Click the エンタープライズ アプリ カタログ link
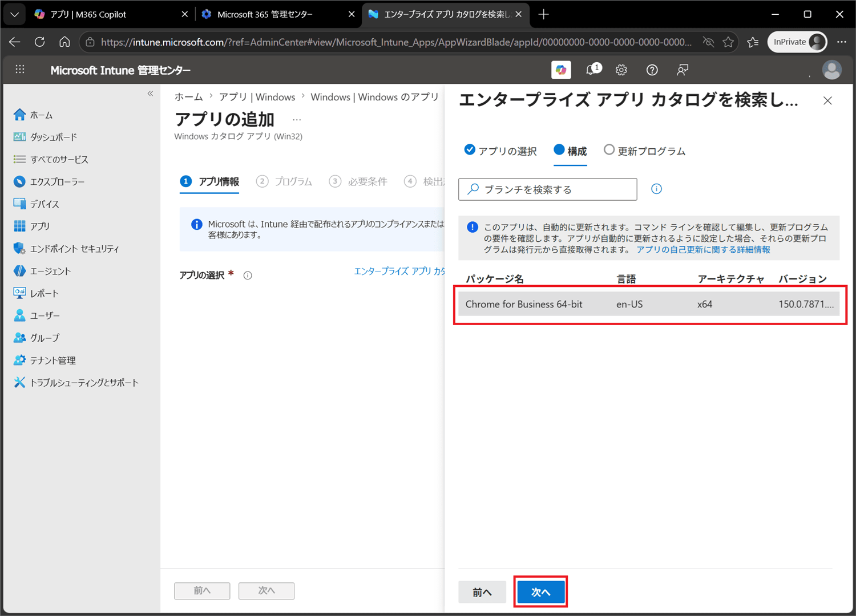Viewport: 856px width, 616px height. click(399, 271)
